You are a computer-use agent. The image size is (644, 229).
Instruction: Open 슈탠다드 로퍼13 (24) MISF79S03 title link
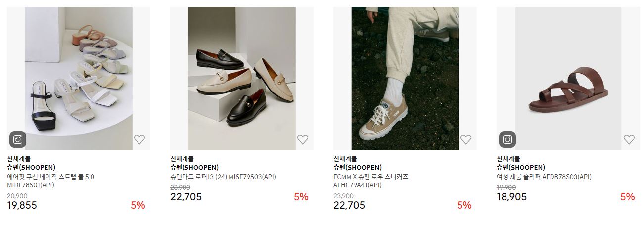coord(223,177)
